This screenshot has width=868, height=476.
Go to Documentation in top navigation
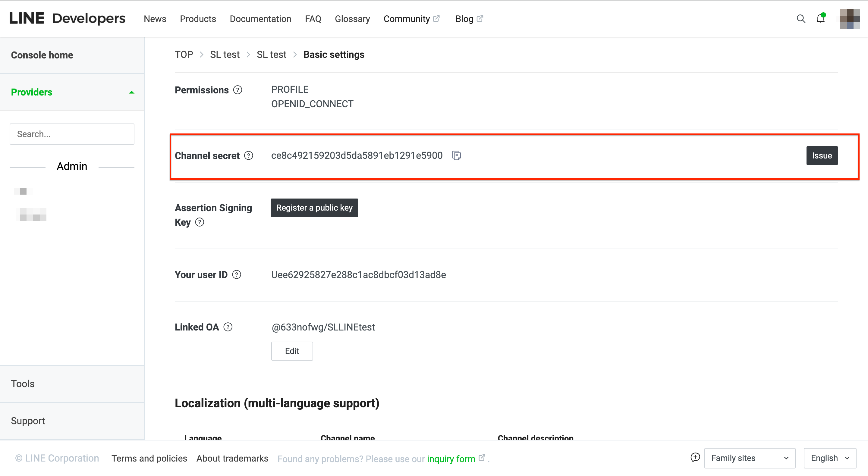[260, 19]
